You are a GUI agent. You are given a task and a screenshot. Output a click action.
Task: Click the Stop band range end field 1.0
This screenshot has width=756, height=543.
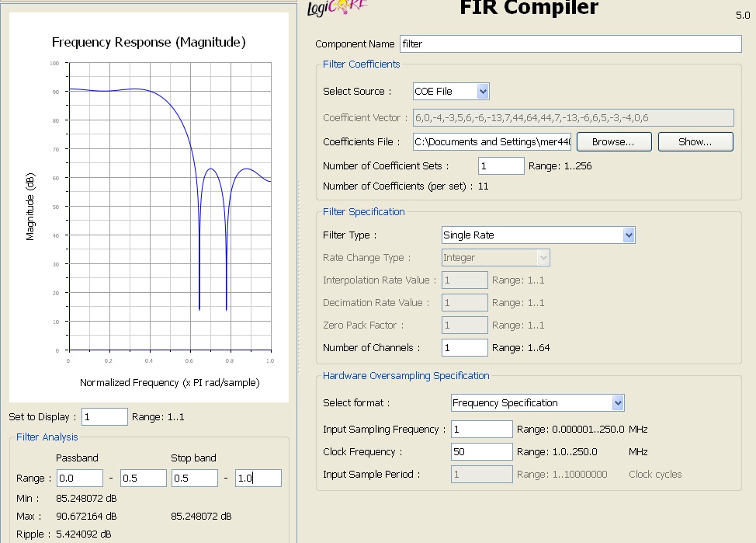pos(258,479)
